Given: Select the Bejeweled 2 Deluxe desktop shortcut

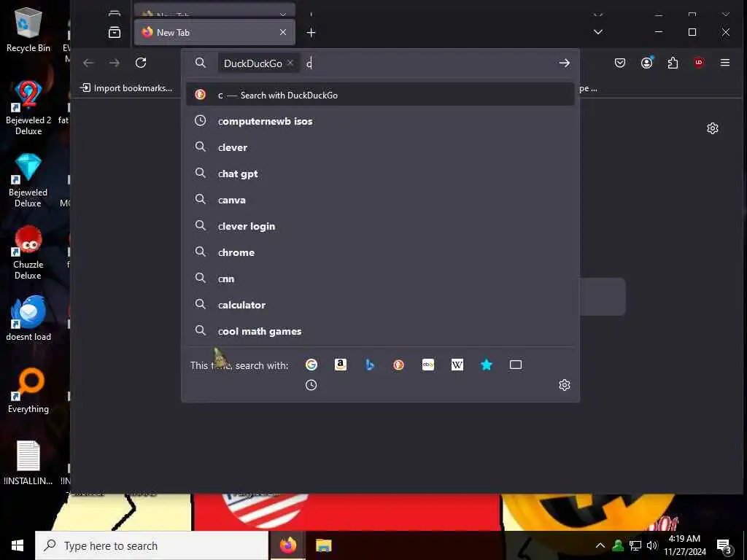Looking at the screenshot, I should pos(28,108).
